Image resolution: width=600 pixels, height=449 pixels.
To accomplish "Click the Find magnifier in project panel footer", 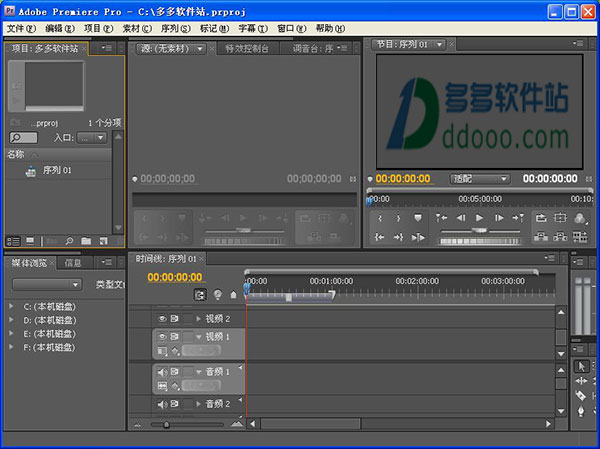I will [69, 241].
